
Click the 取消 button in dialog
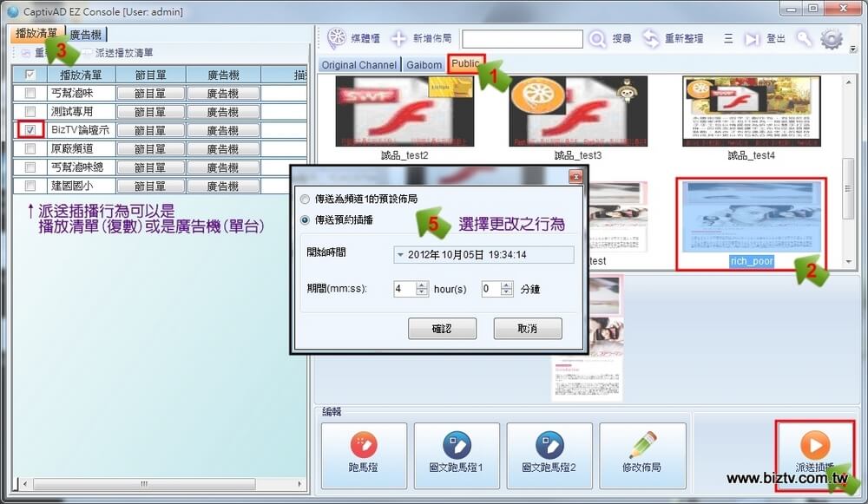[527, 329]
